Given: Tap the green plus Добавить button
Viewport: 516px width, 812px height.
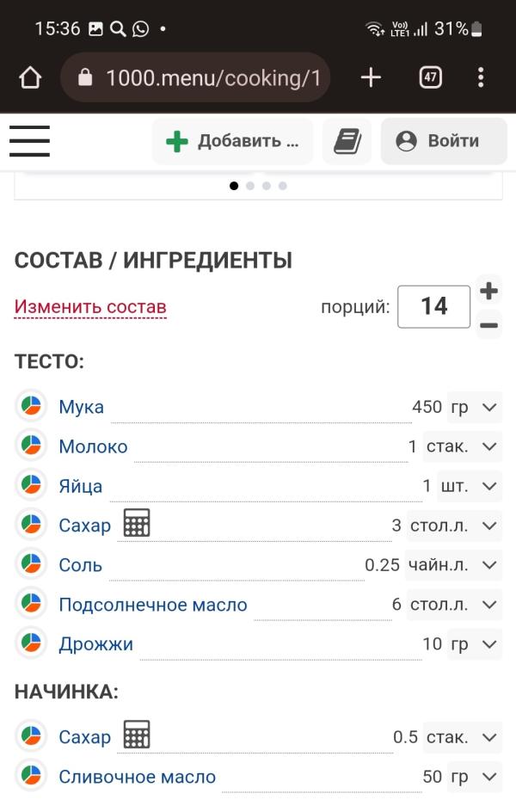Looking at the screenshot, I should click(x=232, y=141).
